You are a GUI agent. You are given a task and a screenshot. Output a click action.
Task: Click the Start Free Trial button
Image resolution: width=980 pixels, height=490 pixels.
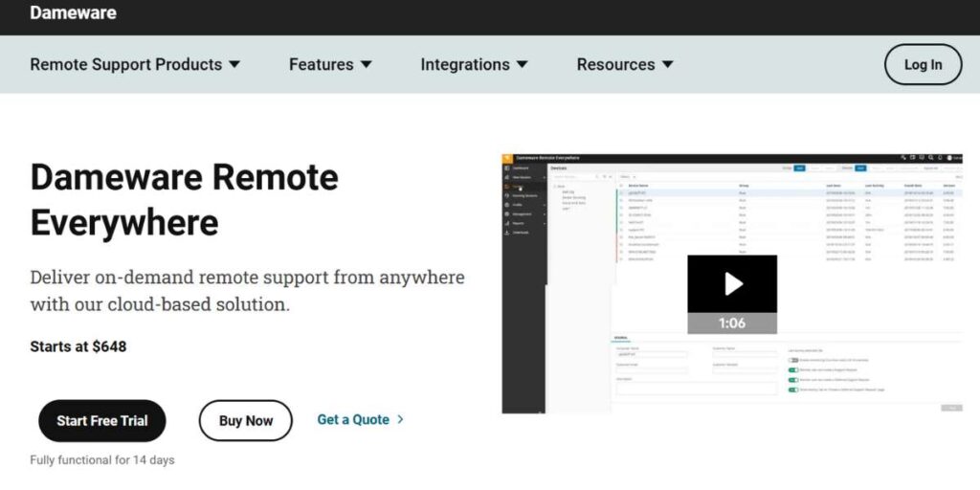click(x=101, y=421)
